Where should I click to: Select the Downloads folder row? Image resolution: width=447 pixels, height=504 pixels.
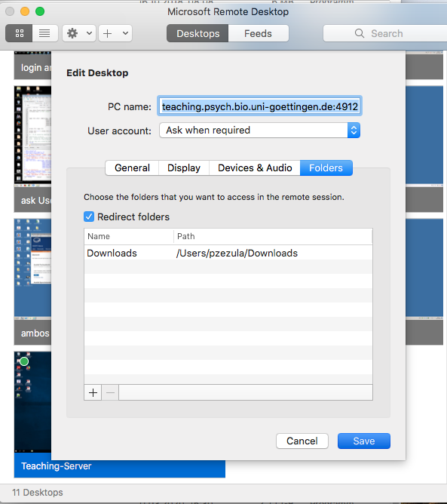(228, 253)
